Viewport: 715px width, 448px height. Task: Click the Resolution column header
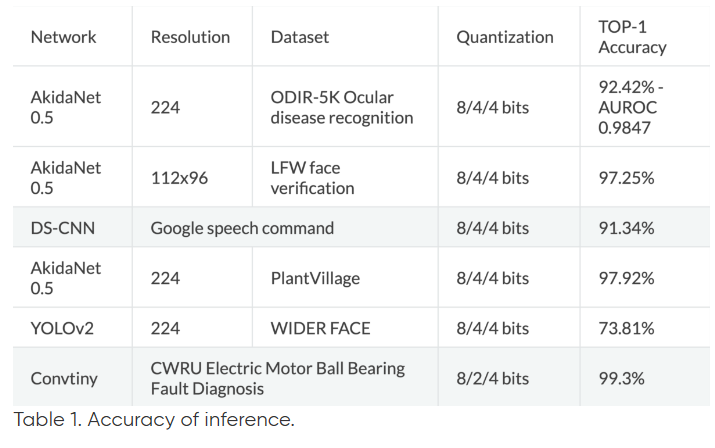point(190,37)
